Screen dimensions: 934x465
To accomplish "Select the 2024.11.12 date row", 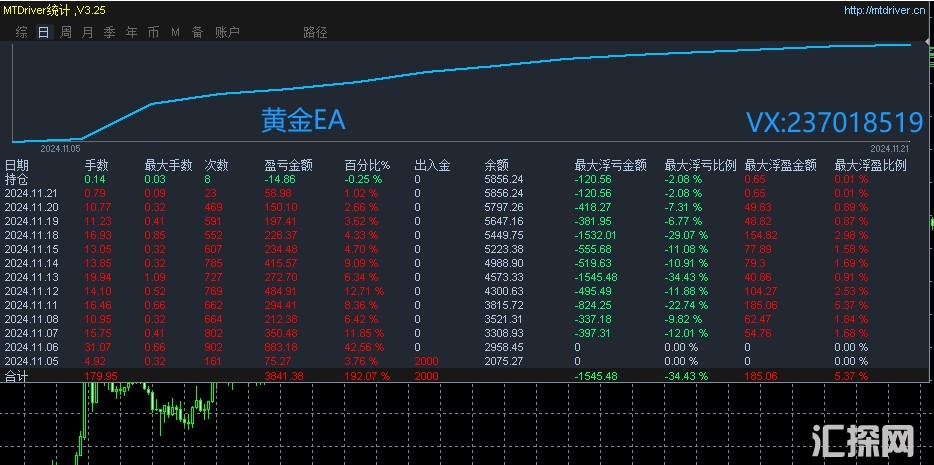I will [467, 291].
